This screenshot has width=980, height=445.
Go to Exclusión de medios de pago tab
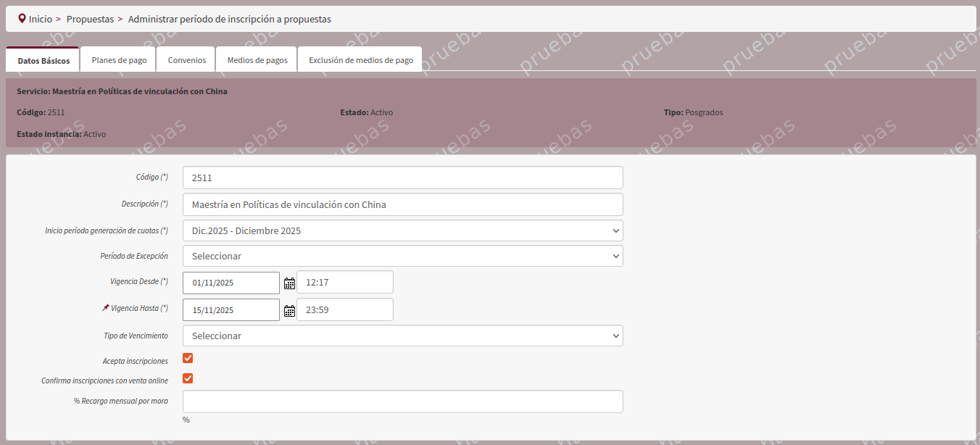click(360, 60)
